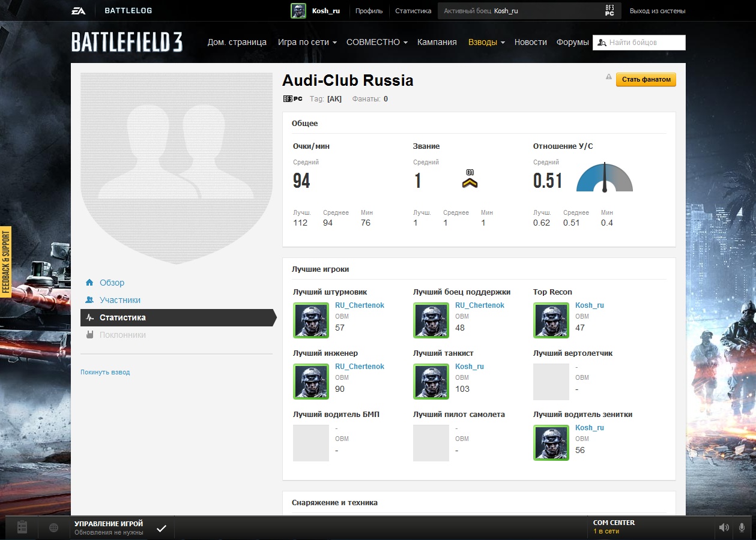Click Выход из системы
756x540 pixels.
[658, 11]
